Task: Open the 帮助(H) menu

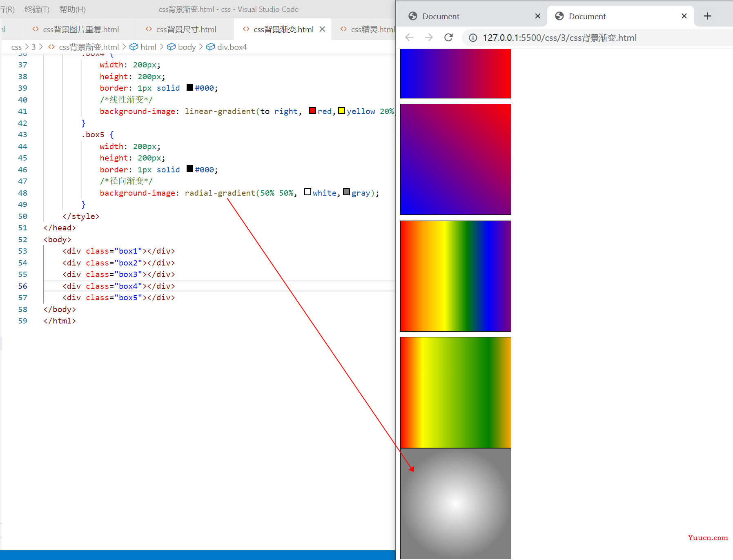Action: (72, 9)
